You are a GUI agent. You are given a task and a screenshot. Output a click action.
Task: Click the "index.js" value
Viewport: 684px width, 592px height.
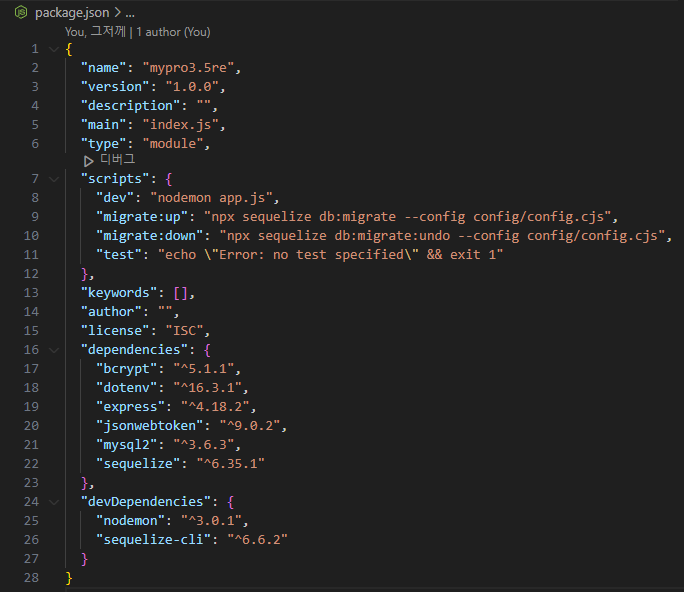click(181, 125)
